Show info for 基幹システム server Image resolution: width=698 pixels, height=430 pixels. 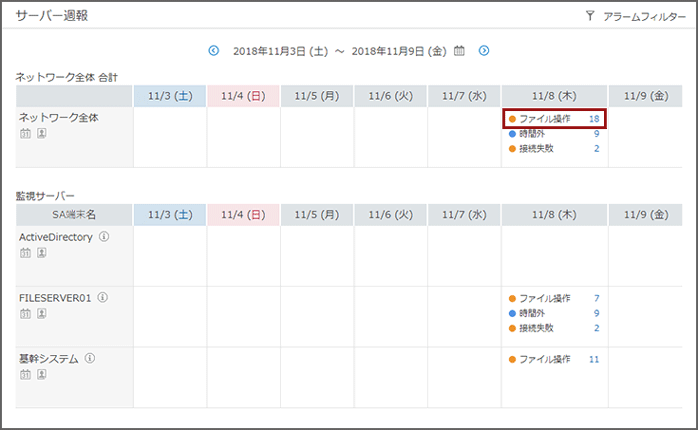point(89,358)
